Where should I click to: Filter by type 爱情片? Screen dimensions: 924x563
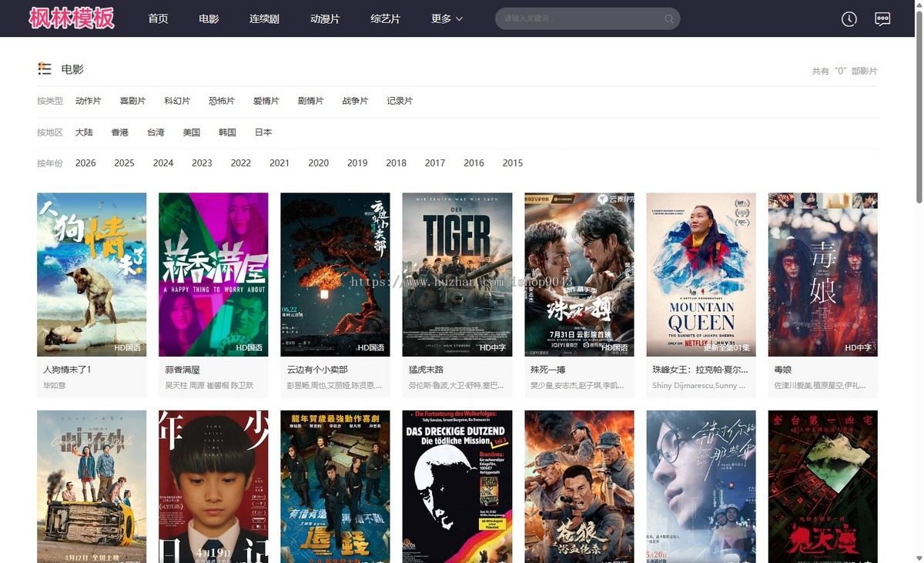(266, 101)
